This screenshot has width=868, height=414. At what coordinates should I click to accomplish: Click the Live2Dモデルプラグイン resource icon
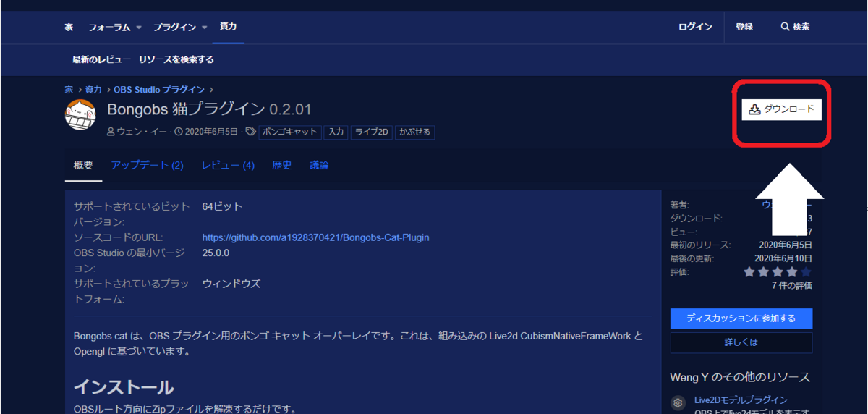(678, 403)
